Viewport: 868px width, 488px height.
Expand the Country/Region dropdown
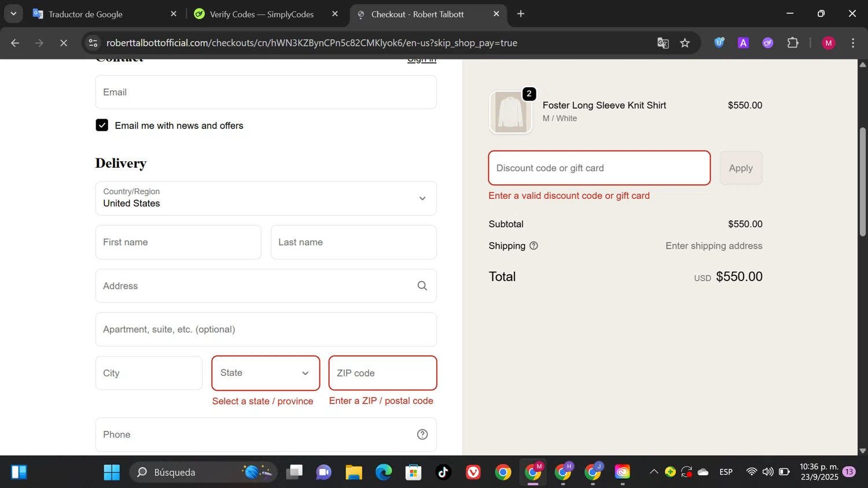point(266,198)
